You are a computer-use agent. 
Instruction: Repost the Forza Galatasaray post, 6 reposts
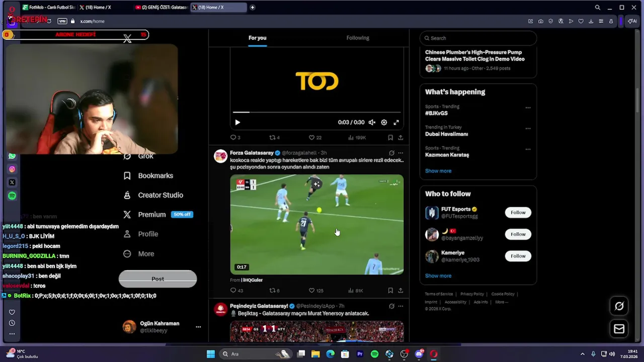(274, 290)
